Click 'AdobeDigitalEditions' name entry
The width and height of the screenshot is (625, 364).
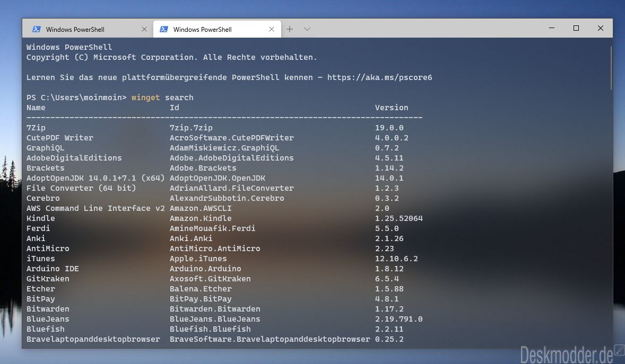[74, 158]
